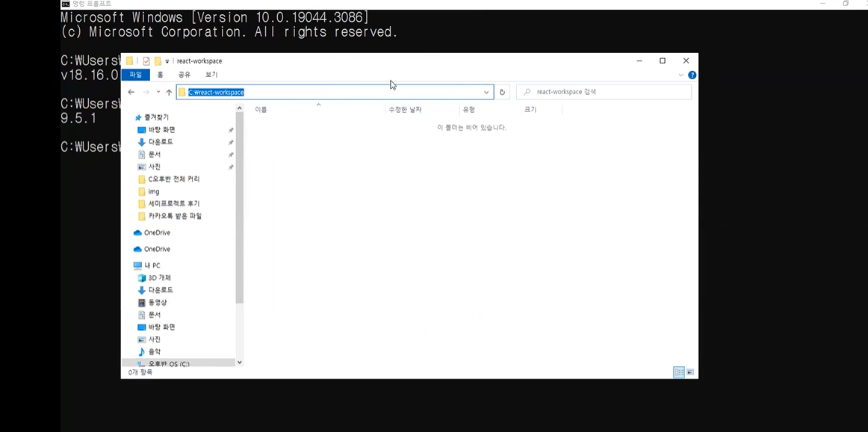Click the C:\react-workspace address bar

(x=335, y=92)
